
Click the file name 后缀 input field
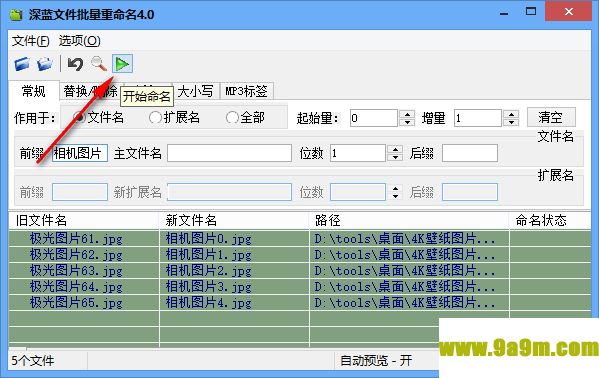[470, 153]
